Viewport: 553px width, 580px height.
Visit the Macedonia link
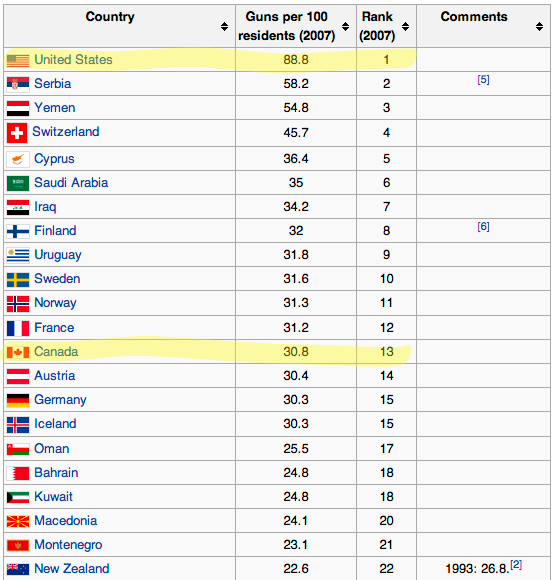[65, 521]
